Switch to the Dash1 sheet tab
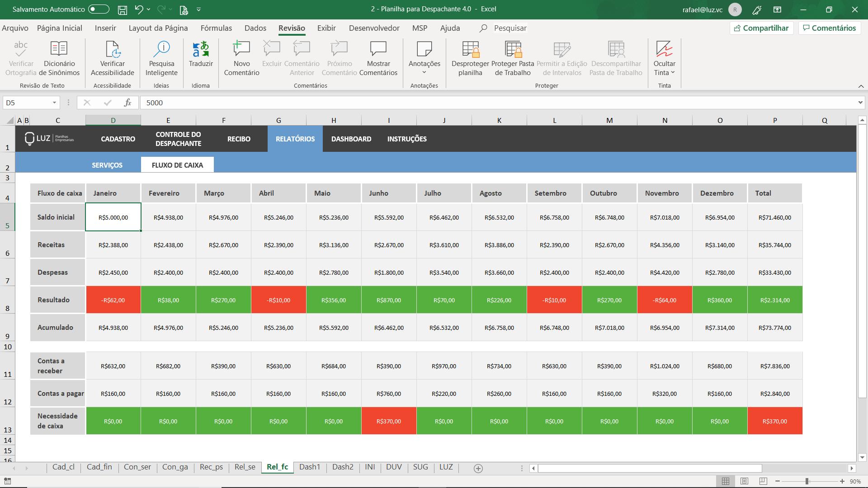Image resolution: width=868 pixels, height=488 pixels. [x=310, y=467]
